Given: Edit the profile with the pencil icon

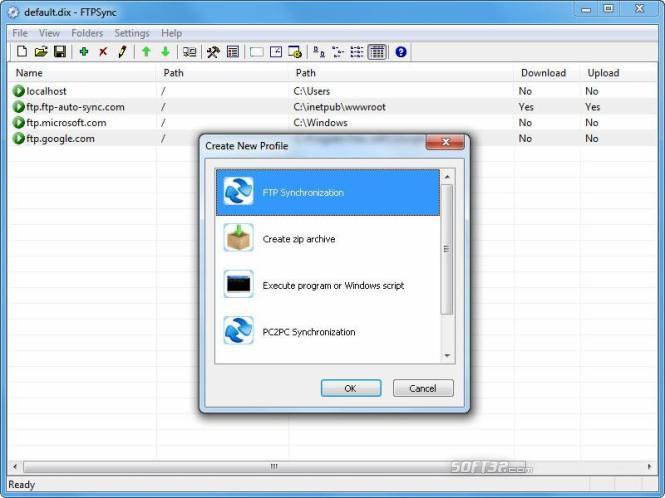Looking at the screenshot, I should coord(122,52).
